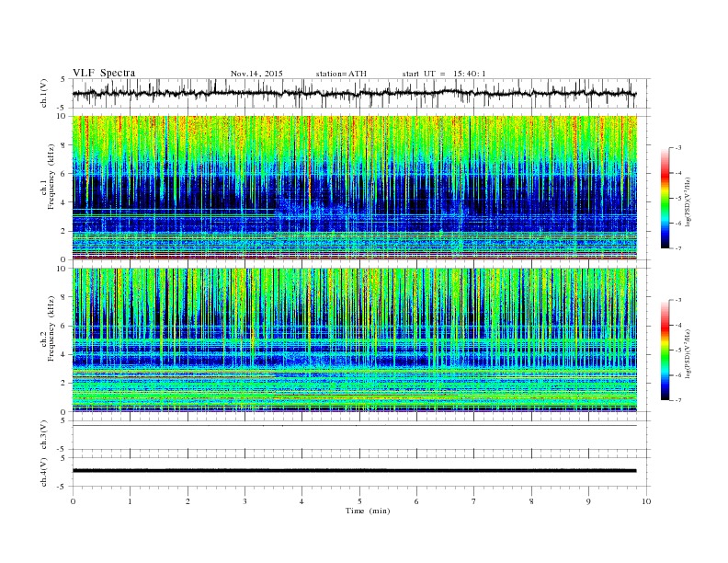Click the "VLF Spectra" title text
Image resolution: width=728 pixels, height=563 pixels.
pyautogui.click(x=104, y=73)
